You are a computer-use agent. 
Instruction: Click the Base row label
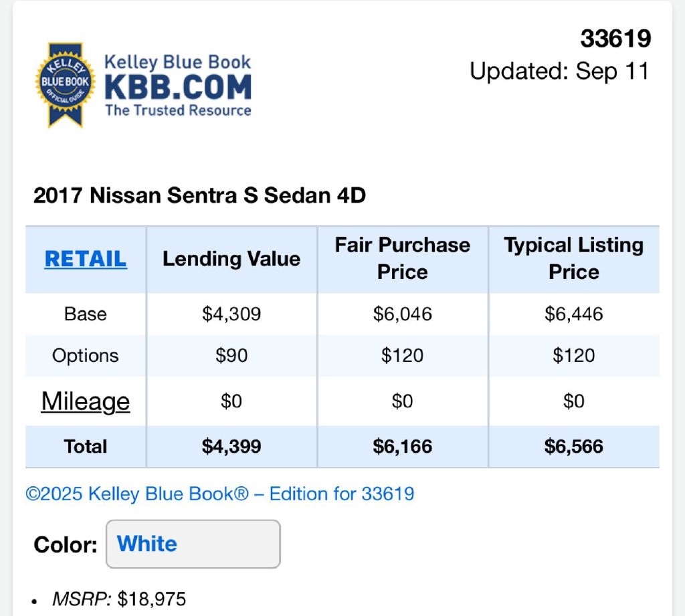click(86, 314)
